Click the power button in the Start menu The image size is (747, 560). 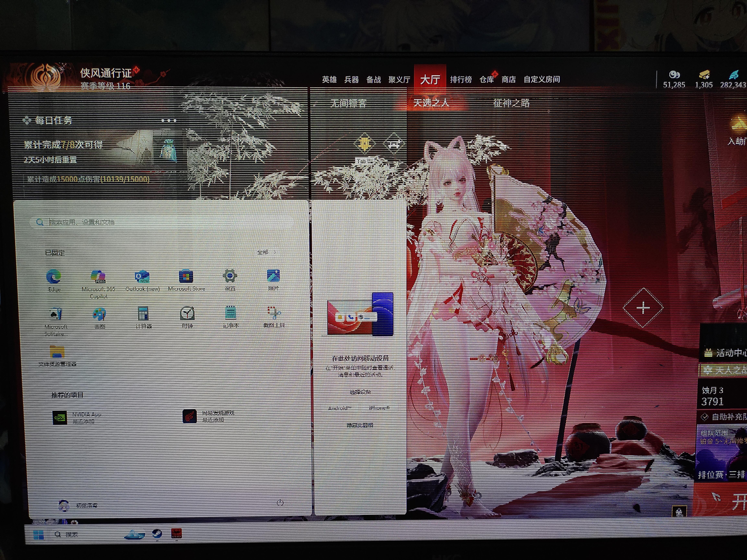pyautogui.click(x=280, y=503)
